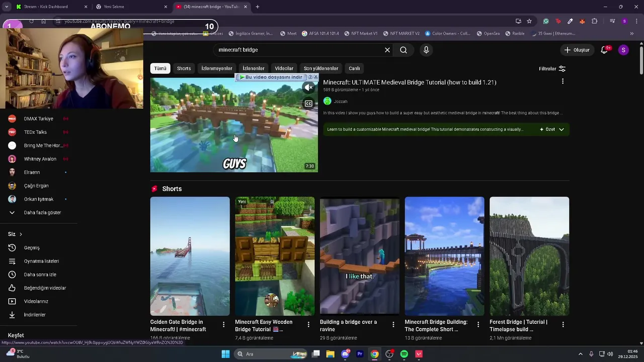
Task: Open more options for Medieval Bridge video
Action: (x=562, y=81)
